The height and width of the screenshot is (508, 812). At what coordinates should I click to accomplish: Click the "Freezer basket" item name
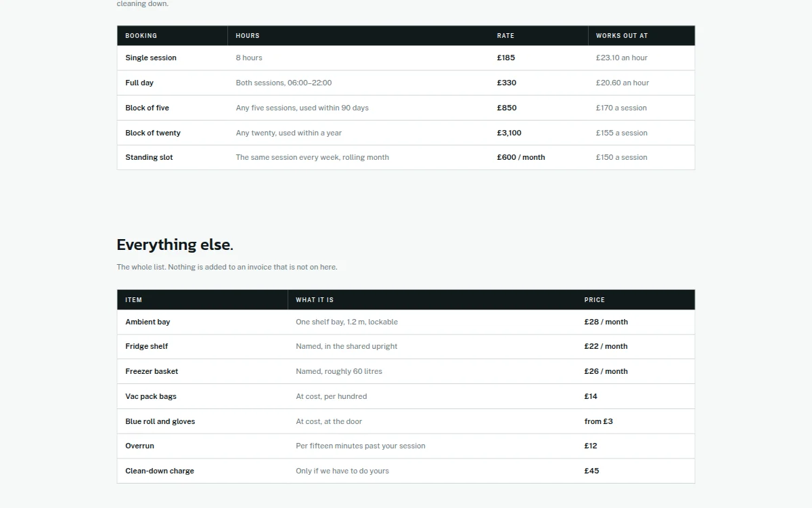click(x=152, y=371)
